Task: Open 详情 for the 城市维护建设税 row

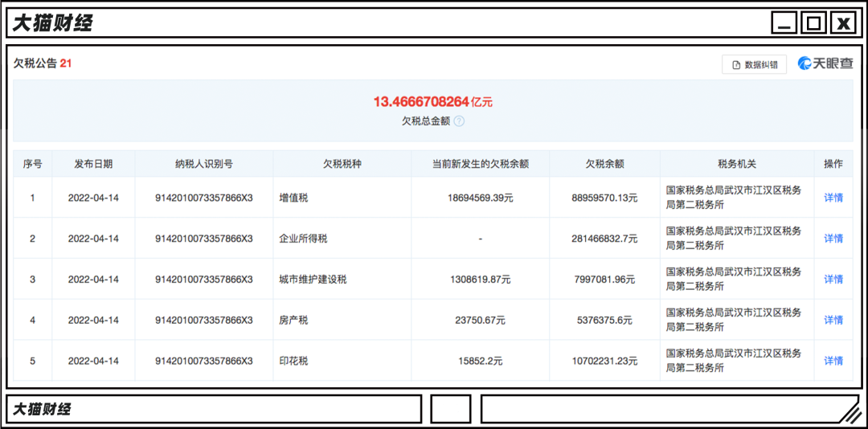Action: (x=833, y=280)
